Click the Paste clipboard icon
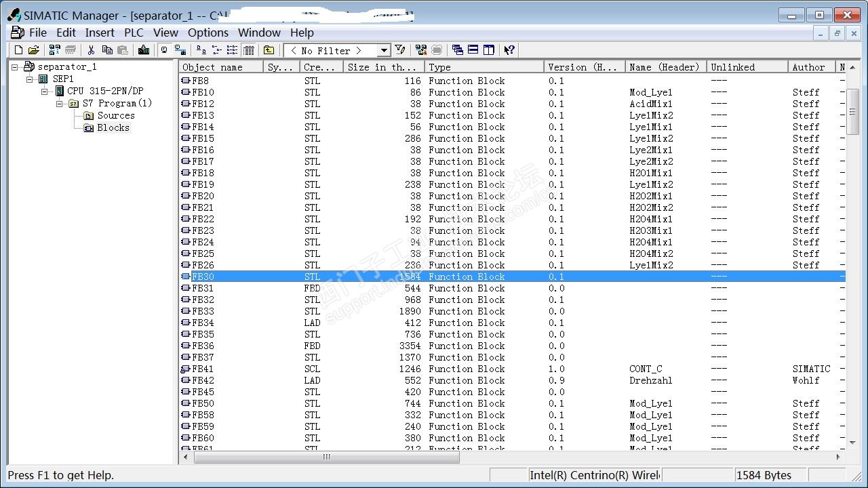The height and width of the screenshot is (488, 868). [123, 50]
